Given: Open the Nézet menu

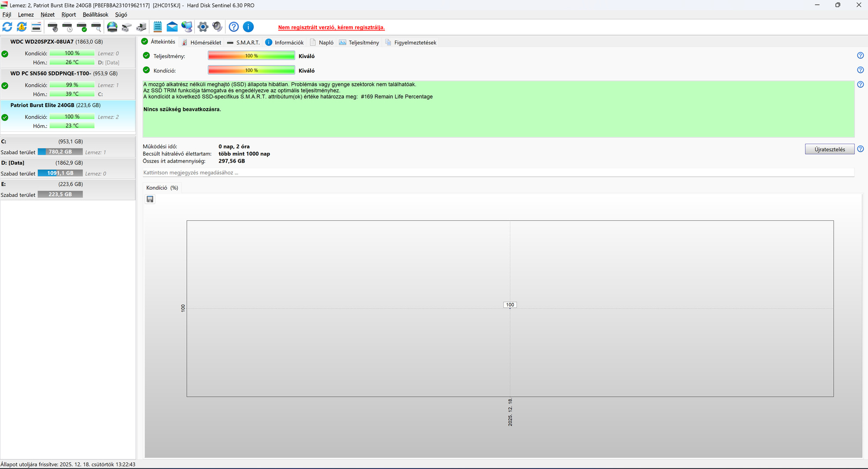Looking at the screenshot, I should [x=48, y=15].
